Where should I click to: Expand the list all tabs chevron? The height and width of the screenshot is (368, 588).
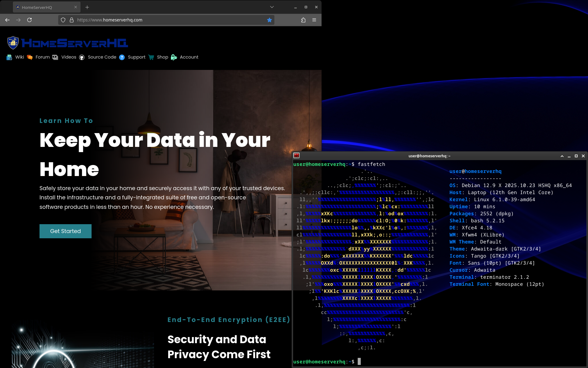click(272, 7)
